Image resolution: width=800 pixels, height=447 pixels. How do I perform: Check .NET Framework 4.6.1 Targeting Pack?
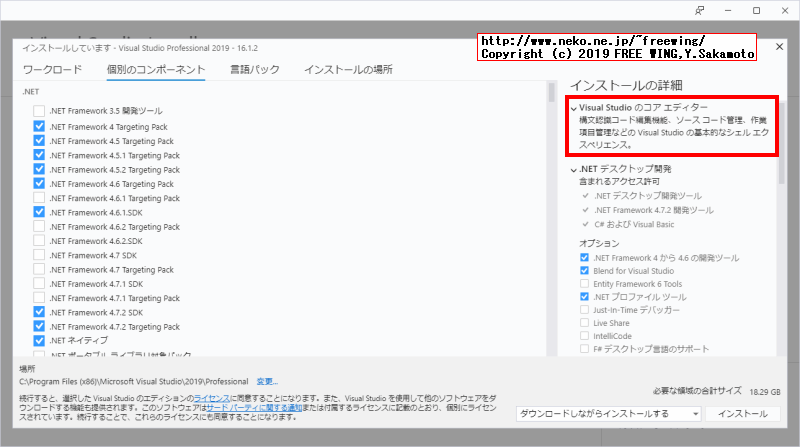39,198
